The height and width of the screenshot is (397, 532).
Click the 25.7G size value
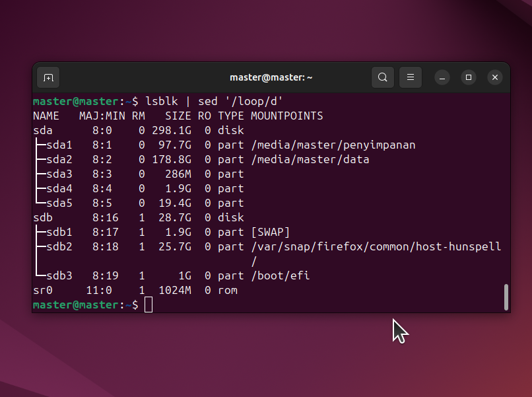point(175,247)
